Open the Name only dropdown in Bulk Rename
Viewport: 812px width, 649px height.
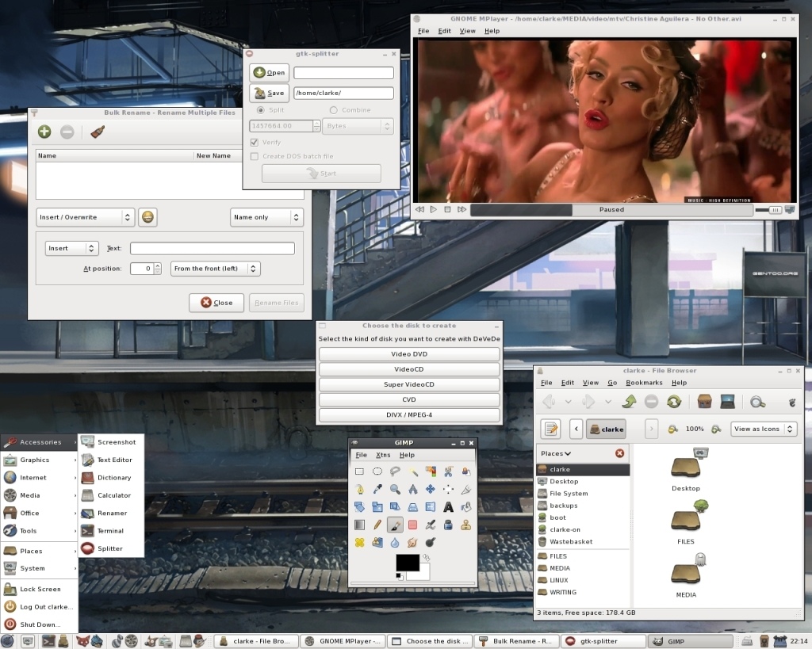click(266, 217)
